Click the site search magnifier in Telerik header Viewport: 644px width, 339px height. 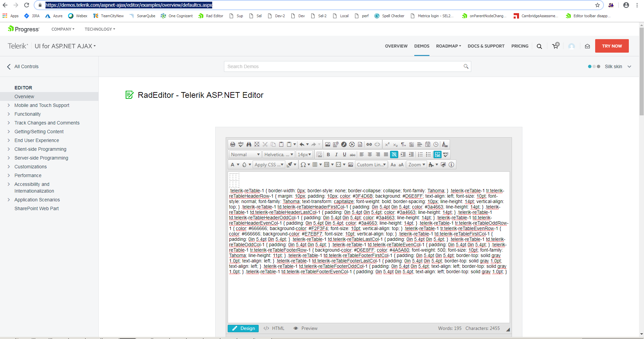click(x=539, y=46)
